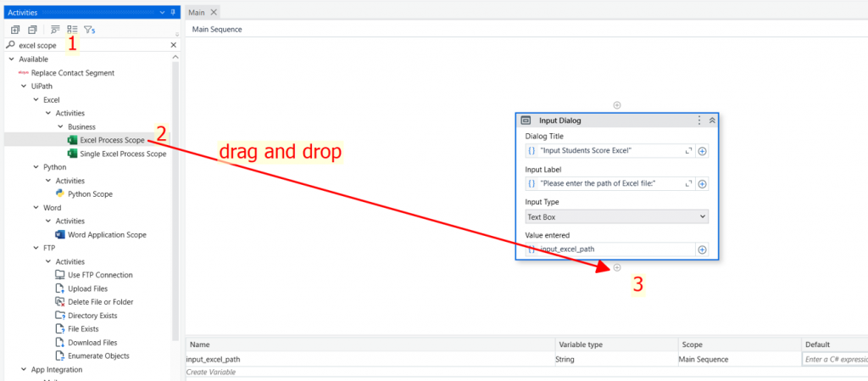Collapse the Input Dialog activity card

[712, 120]
